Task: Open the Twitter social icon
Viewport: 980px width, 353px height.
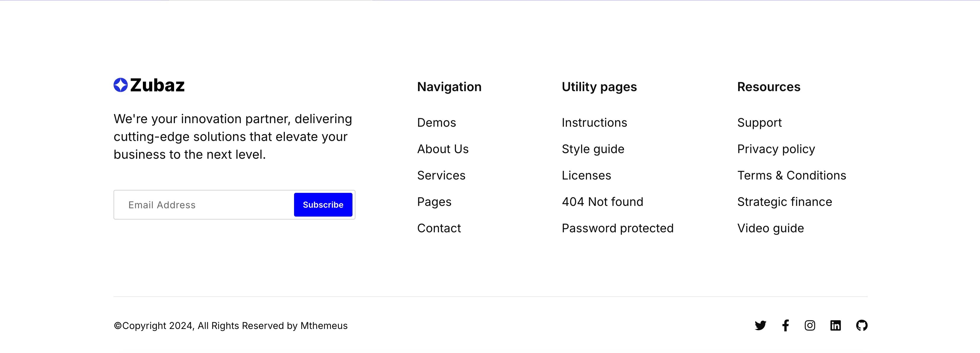Action: [x=760, y=326]
